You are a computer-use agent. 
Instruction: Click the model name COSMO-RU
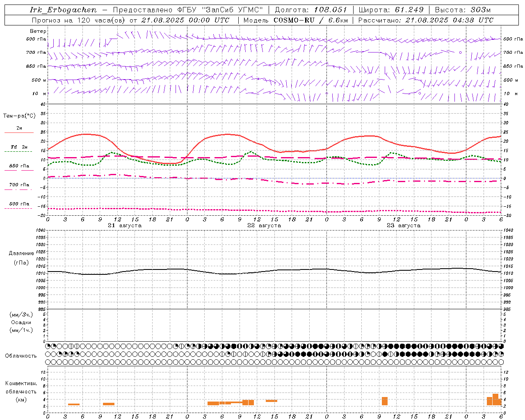click(291, 20)
